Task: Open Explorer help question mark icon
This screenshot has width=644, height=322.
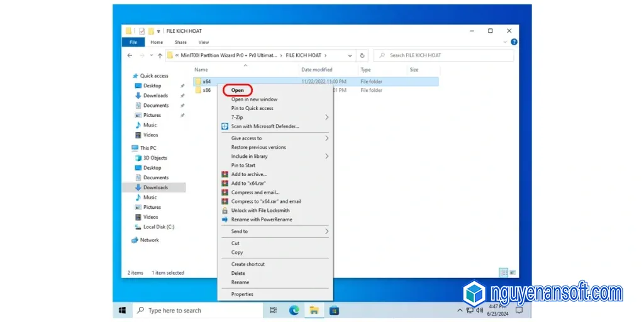Action: [514, 42]
